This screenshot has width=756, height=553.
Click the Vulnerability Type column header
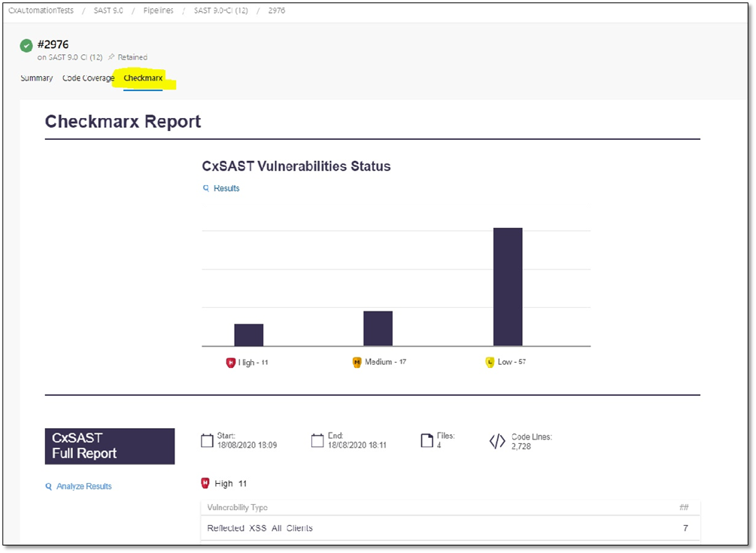click(x=237, y=507)
